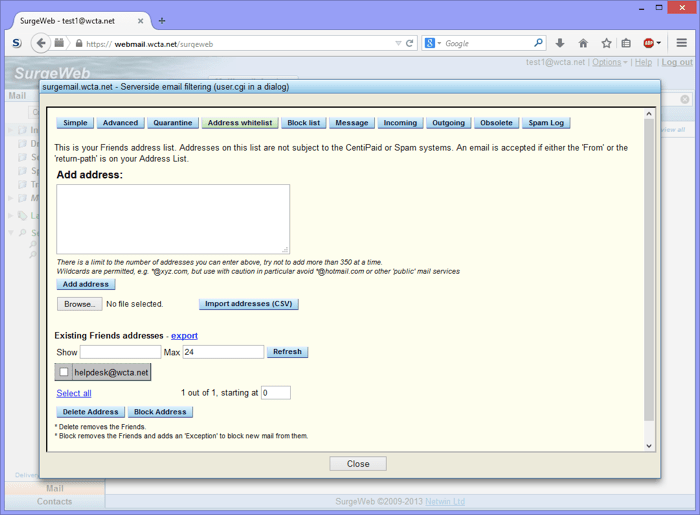Viewport: 700px width, 515px height.
Task: Click the Netwin Ltd footer link
Action: [x=445, y=501]
